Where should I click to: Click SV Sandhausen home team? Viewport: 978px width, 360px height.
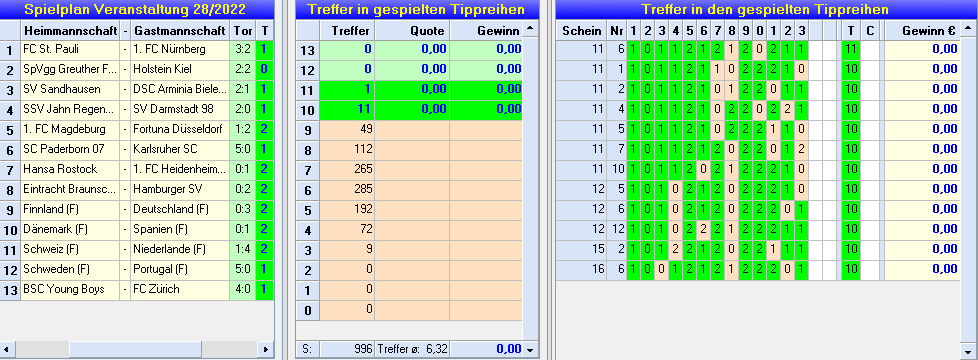pyautogui.click(x=70, y=89)
